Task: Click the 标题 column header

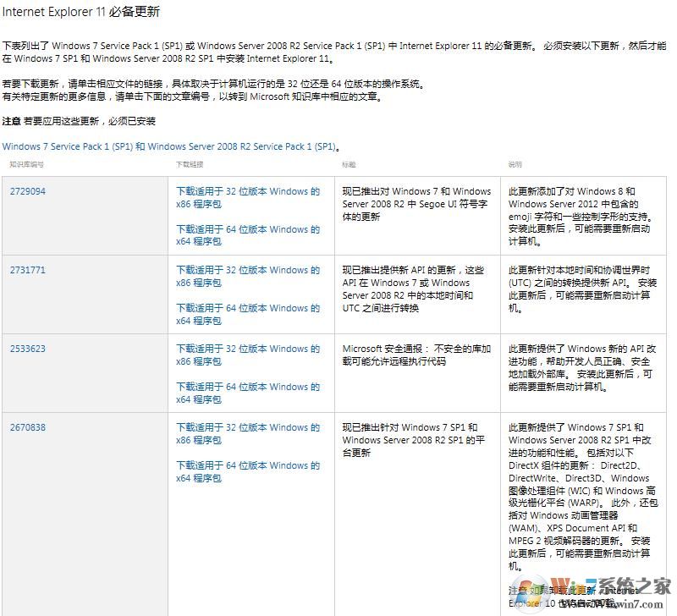Action: [x=349, y=164]
